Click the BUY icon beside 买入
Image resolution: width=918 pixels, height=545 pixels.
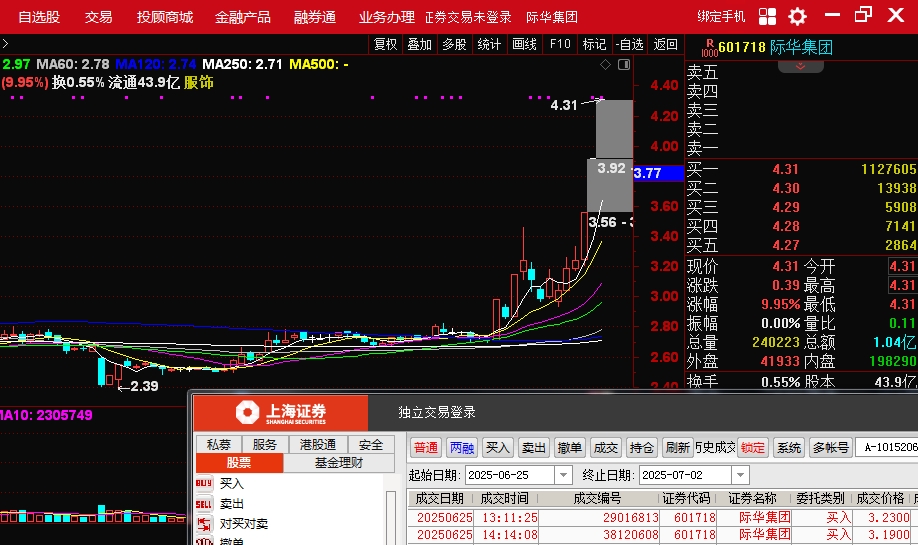pos(204,484)
